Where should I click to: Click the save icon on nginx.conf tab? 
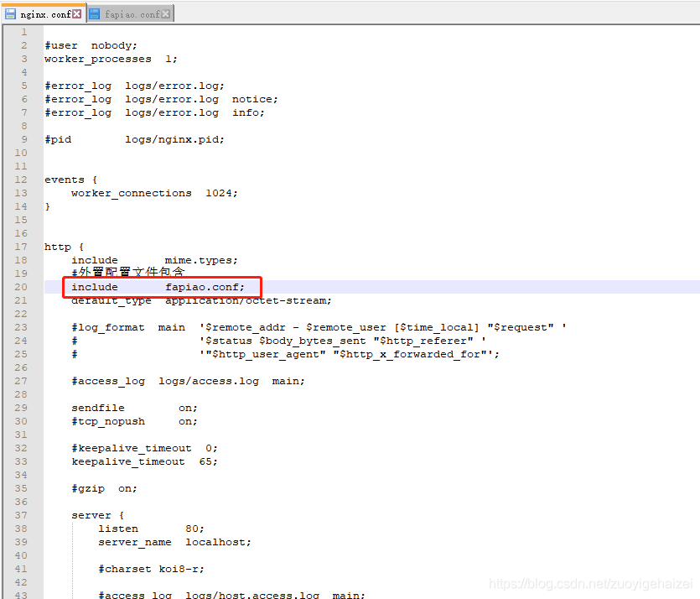click(x=11, y=14)
